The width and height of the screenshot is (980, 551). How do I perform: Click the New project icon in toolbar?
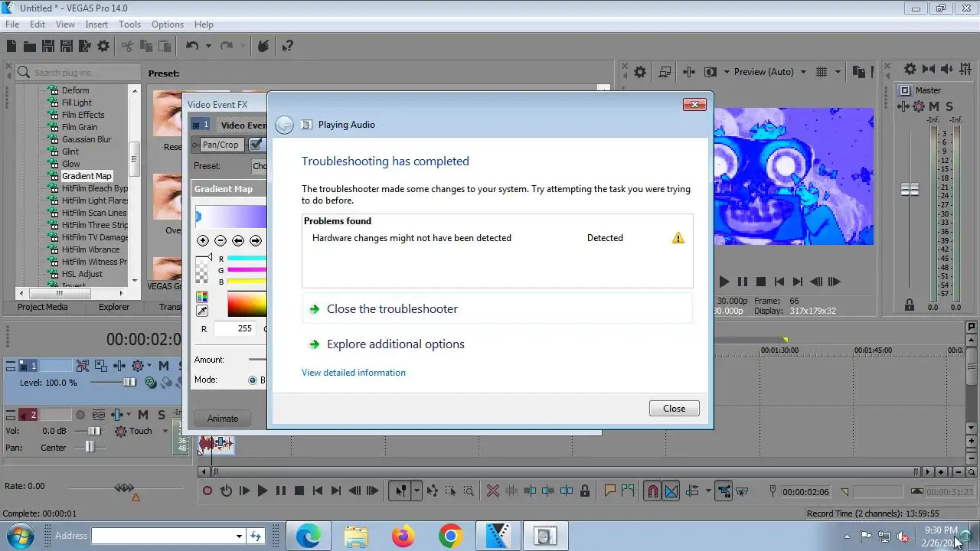point(11,46)
